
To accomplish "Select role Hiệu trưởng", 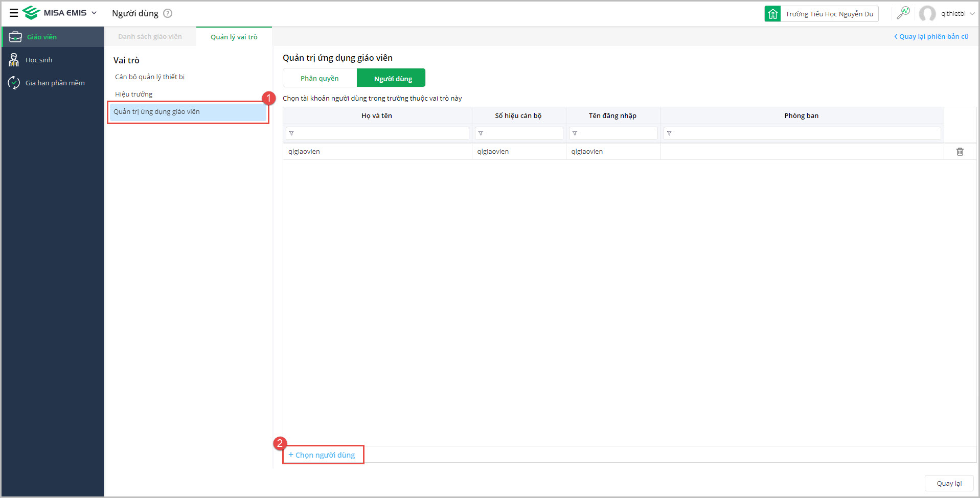I will click(134, 94).
